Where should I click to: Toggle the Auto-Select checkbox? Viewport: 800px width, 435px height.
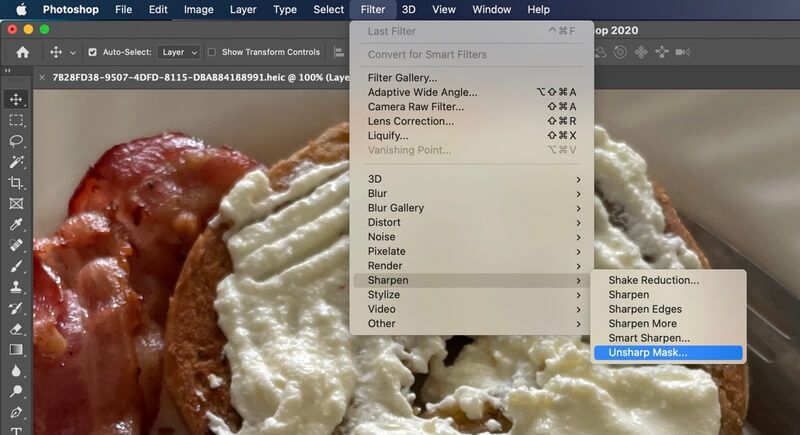(x=93, y=52)
